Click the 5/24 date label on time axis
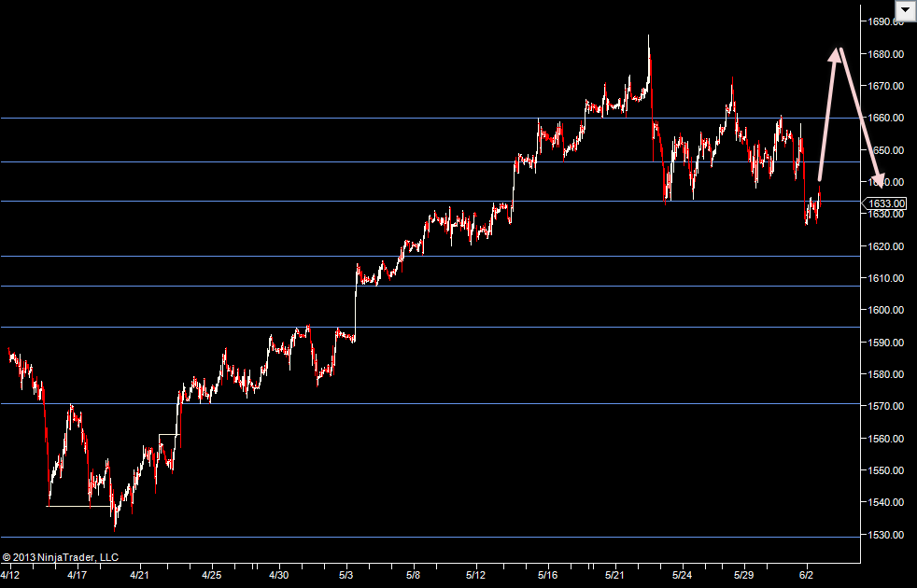 tap(682, 575)
